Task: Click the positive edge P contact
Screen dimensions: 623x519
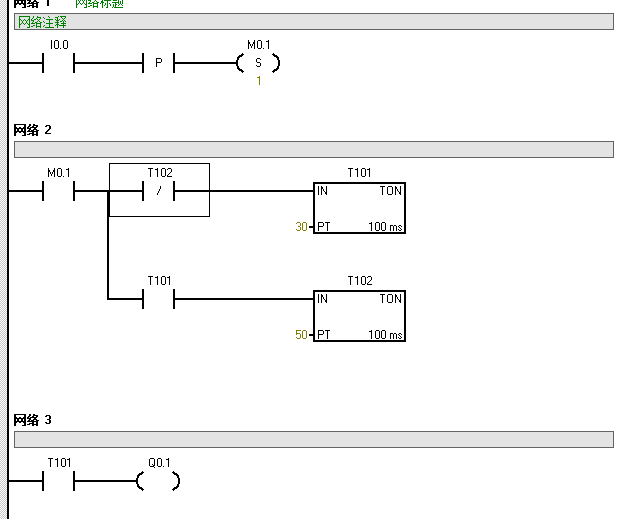Action: (x=158, y=64)
